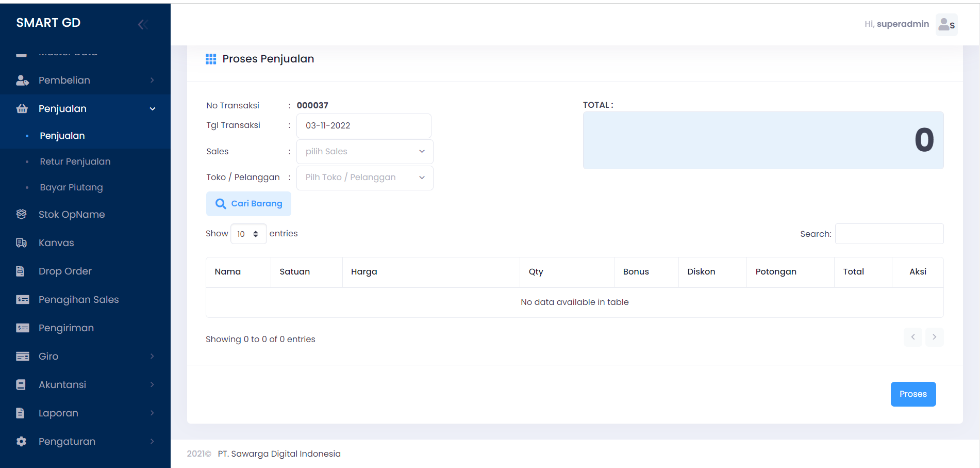Click the Pengaturan gear icon
Image resolution: width=980 pixels, height=468 pixels.
(21, 441)
